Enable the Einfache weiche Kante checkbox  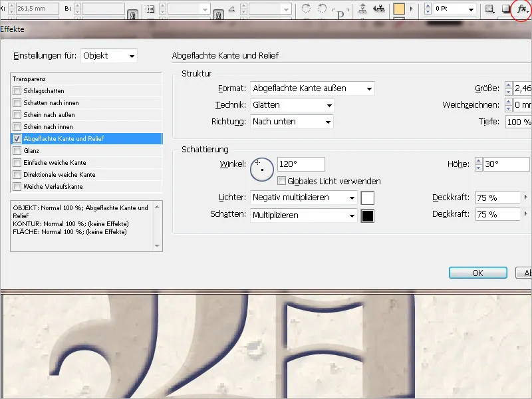(x=17, y=163)
